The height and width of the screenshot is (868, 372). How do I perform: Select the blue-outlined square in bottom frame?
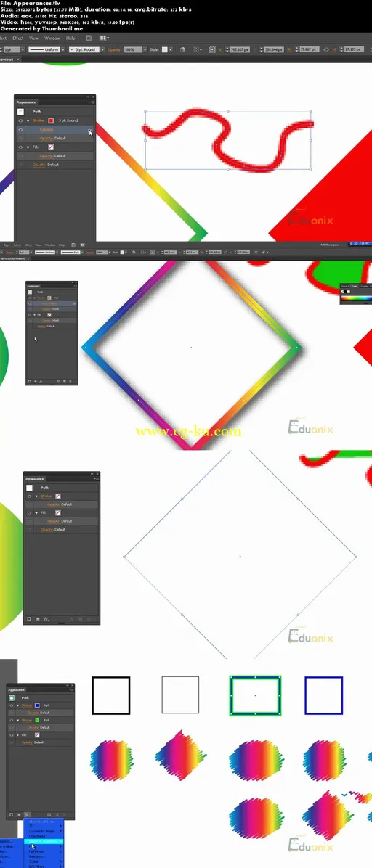(324, 695)
